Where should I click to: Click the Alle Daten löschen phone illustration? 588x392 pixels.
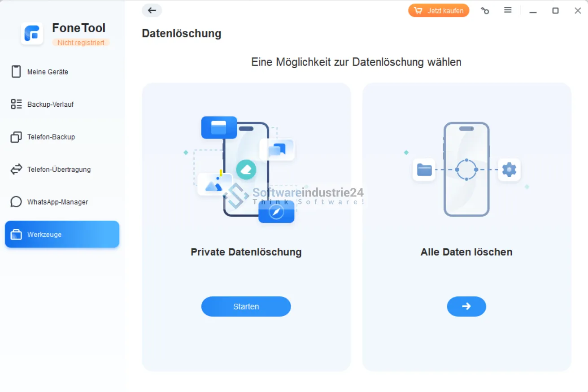pyautogui.click(x=466, y=169)
